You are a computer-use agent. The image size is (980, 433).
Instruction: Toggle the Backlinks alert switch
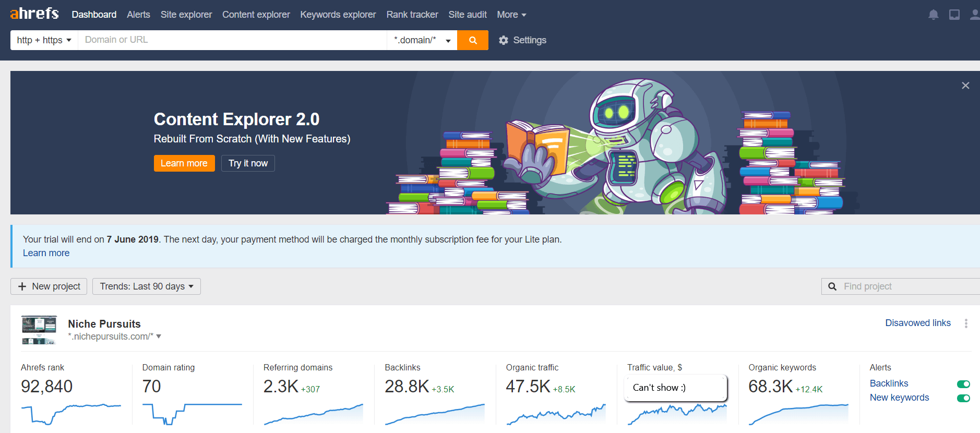963,384
